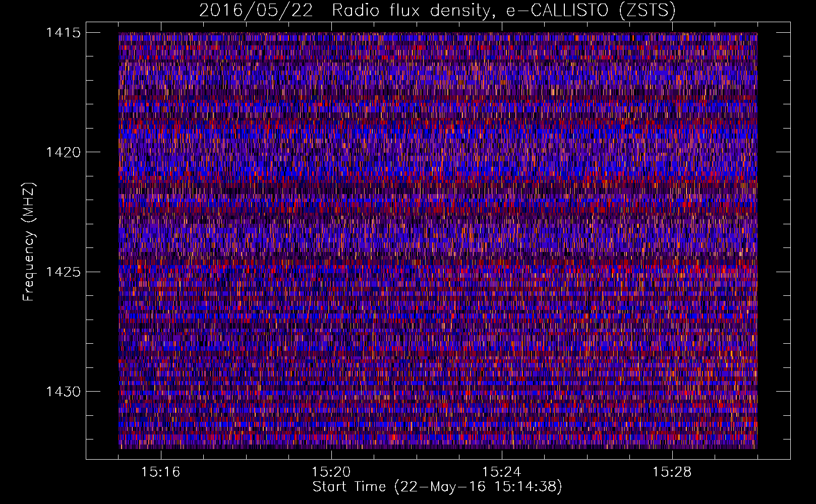Select the 1430 frequency tick label

[x=63, y=392]
